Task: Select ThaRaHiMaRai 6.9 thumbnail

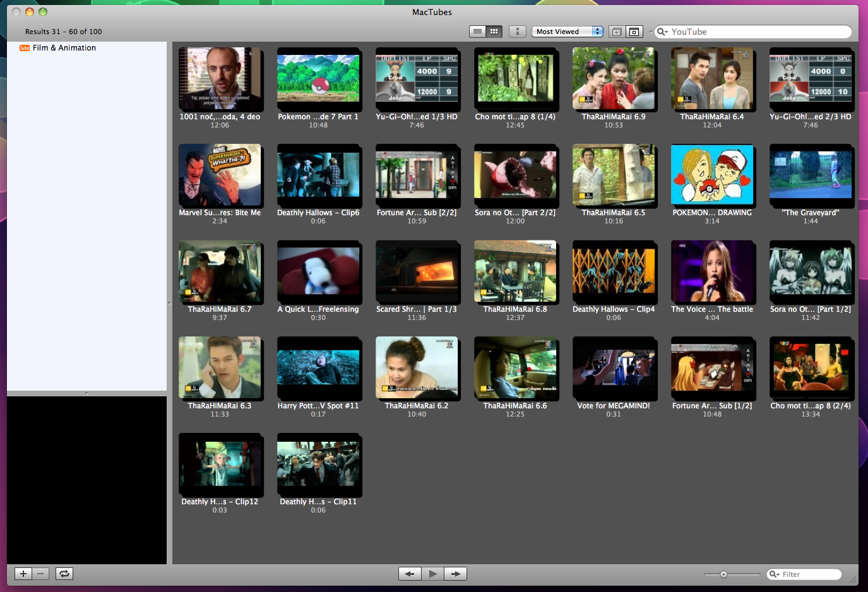Action: click(x=614, y=78)
